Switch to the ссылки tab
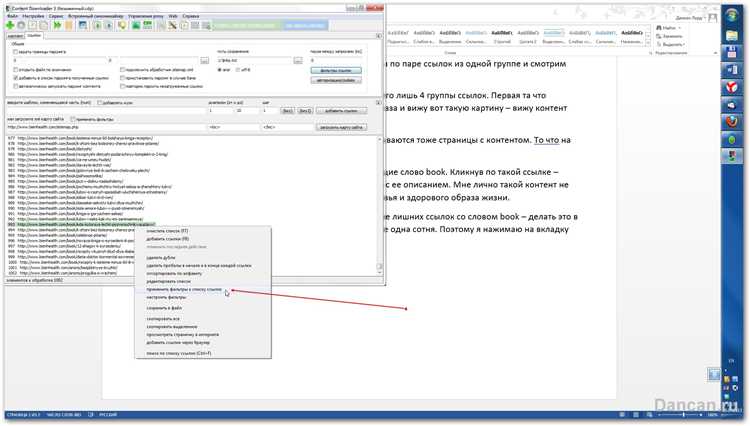The image size is (750, 426). 34,35
